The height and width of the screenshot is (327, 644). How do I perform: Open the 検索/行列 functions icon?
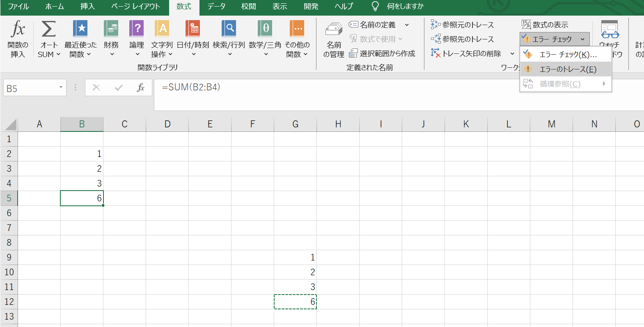coord(229,30)
